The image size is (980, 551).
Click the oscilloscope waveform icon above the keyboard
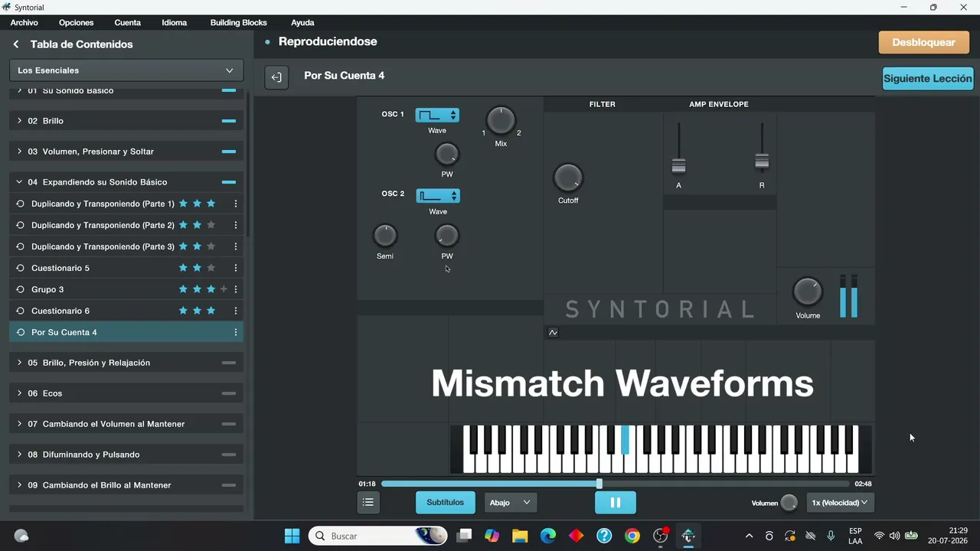click(553, 332)
